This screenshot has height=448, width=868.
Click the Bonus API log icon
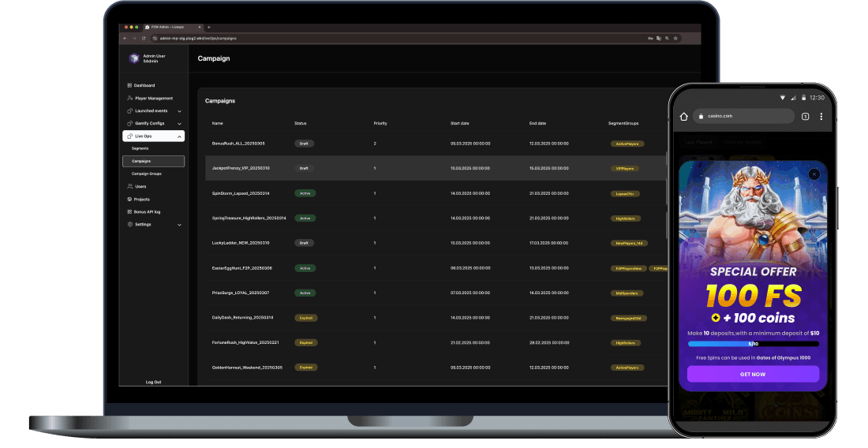[x=129, y=211]
